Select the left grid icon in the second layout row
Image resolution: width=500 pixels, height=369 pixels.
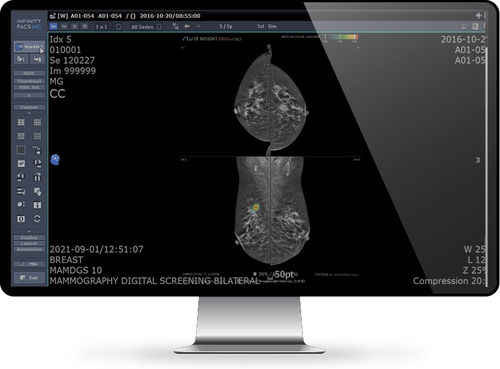coord(21,136)
